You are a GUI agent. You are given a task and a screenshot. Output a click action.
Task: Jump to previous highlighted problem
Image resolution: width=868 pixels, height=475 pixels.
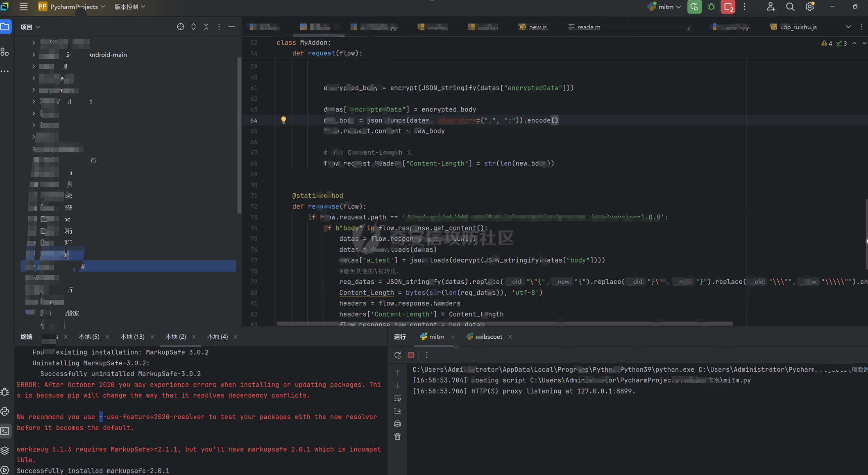(x=854, y=43)
